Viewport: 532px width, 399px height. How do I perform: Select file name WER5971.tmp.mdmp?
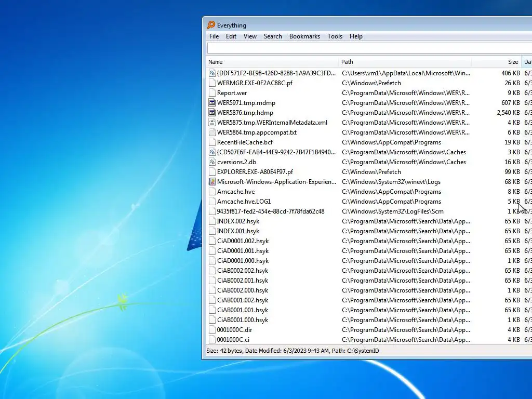click(x=246, y=102)
